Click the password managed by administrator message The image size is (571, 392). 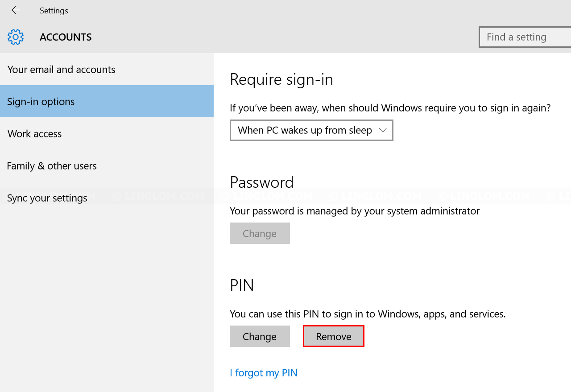point(355,211)
